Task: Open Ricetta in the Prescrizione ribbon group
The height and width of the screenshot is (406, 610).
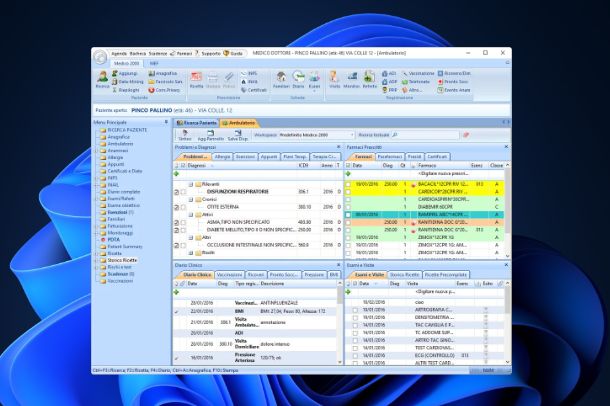Action: pyautogui.click(x=196, y=80)
